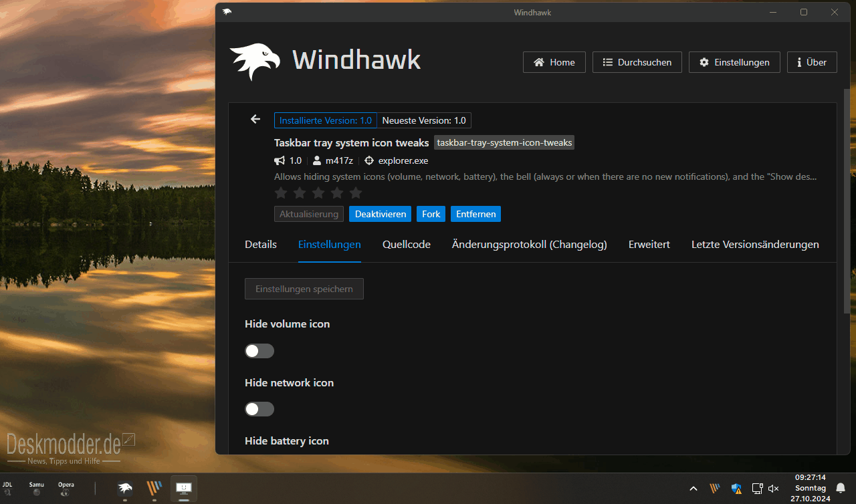Open the clock and date in the tray

810,489
